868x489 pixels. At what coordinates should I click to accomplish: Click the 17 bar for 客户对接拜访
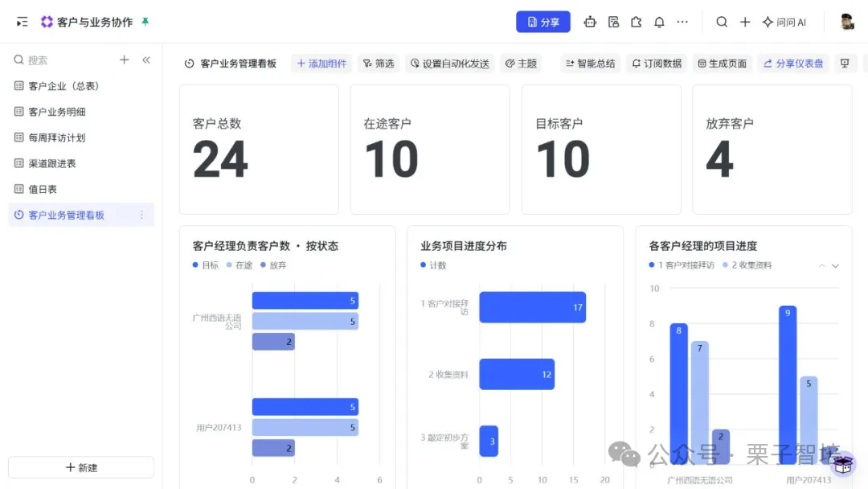533,307
